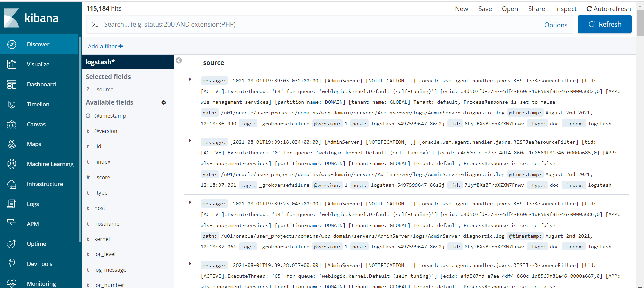Select the kernel field
The image size is (644, 288).
pyautogui.click(x=102, y=239)
